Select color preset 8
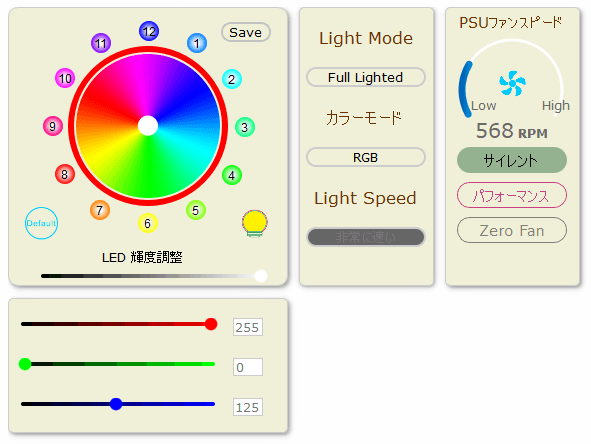This screenshot has width=591, height=444. [x=65, y=174]
